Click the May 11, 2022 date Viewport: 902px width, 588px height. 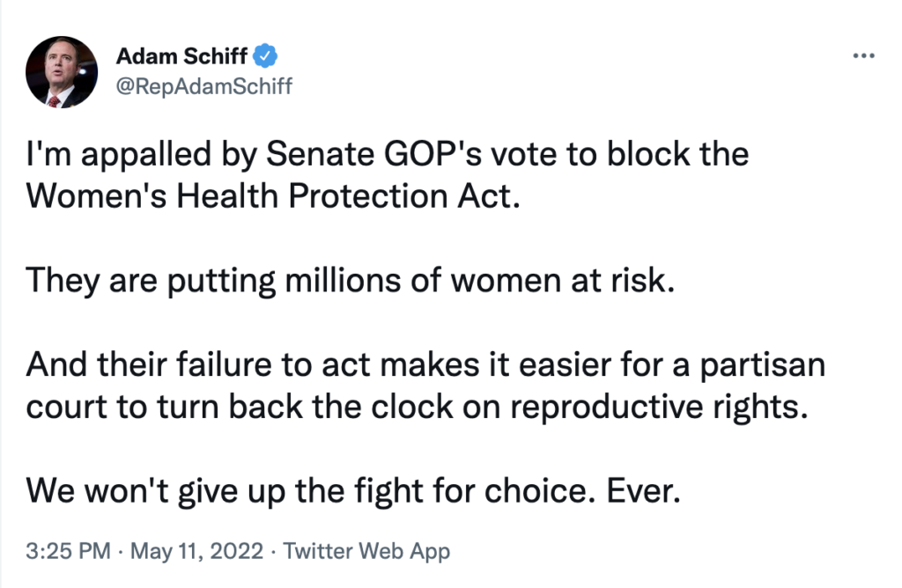pos(196,552)
